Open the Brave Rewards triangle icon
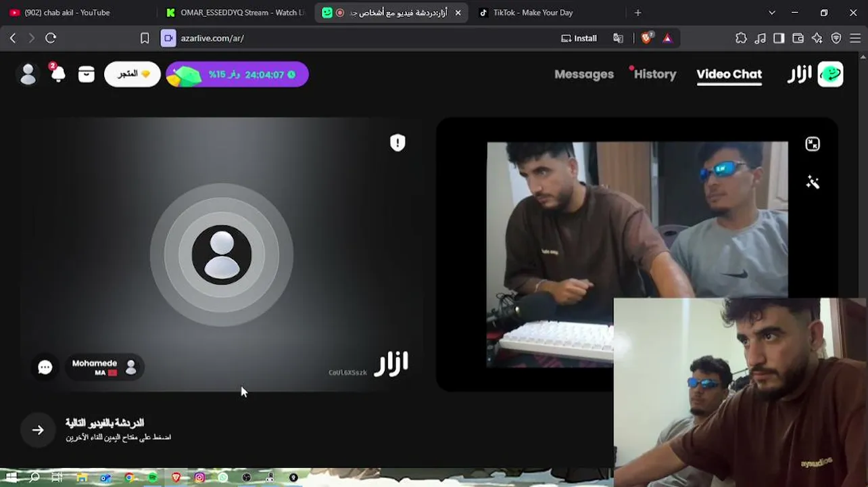The height and width of the screenshot is (487, 868). pos(667,39)
